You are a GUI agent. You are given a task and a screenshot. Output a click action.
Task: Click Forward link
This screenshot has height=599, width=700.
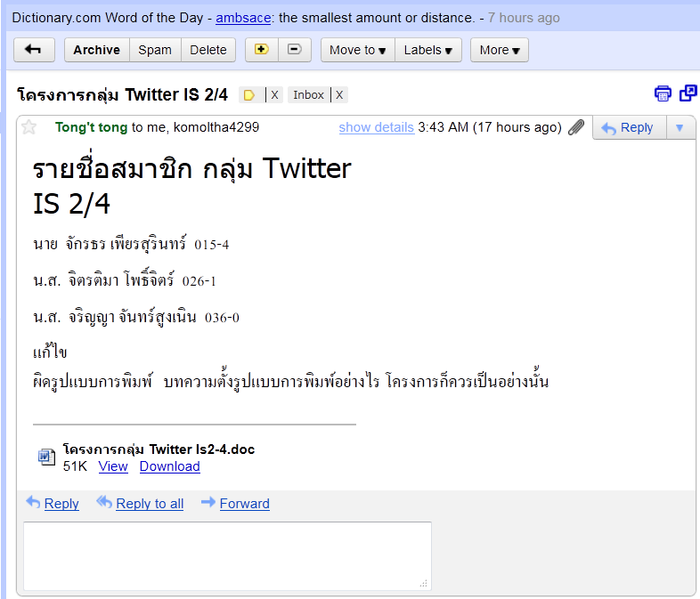click(x=245, y=504)
